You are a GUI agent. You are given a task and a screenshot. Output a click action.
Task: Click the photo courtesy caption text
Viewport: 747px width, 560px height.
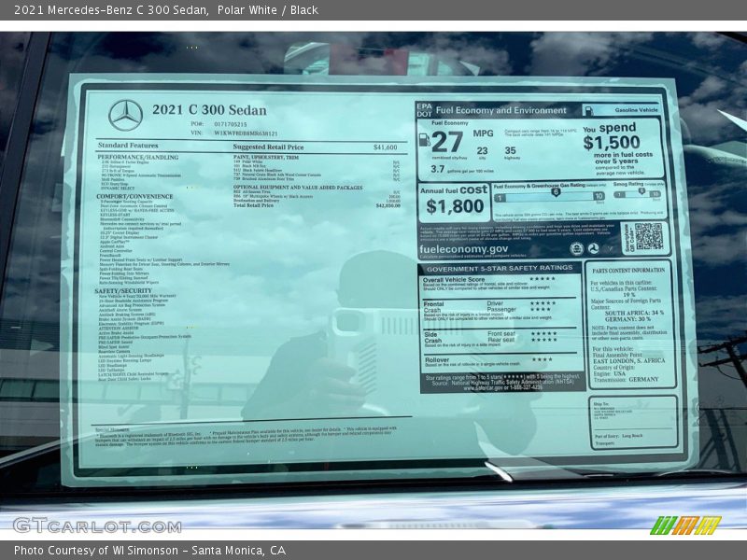[x=149, y=551]
